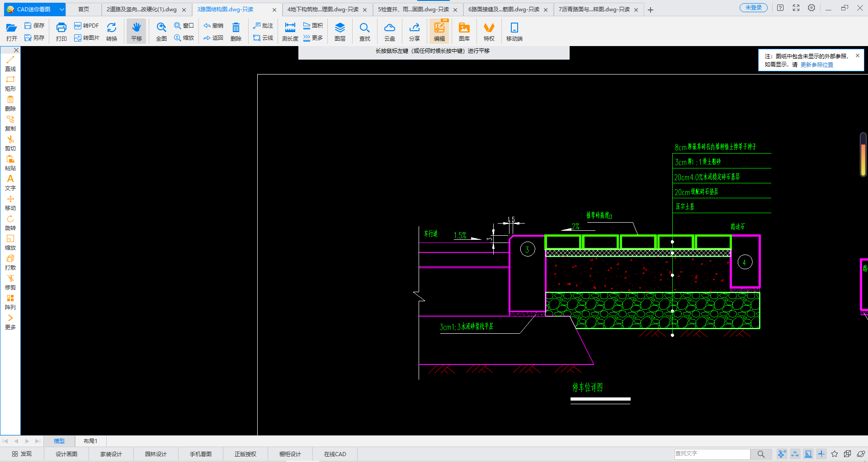Image resolution: width=868 pixels, height=462 pixels.
Task: Switch to the 4地下构筑物 drawing tab
Action: point(323,9)
